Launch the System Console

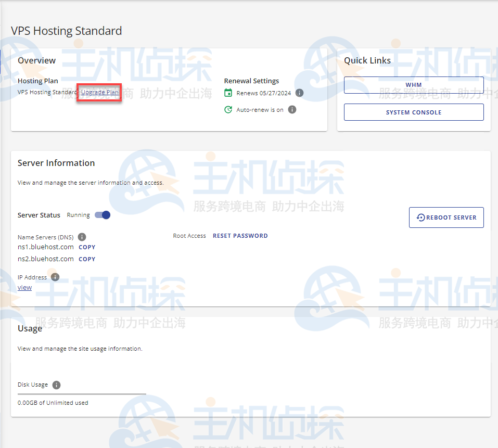point(414,112)
